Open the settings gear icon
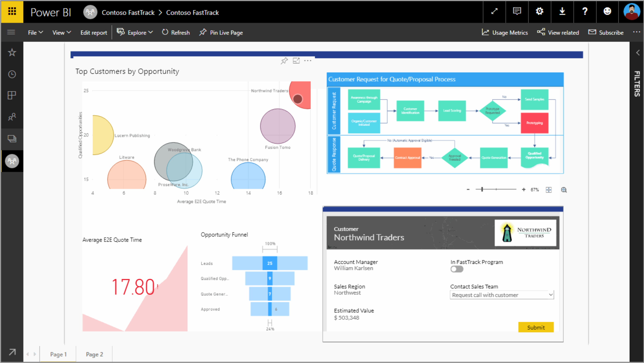Viewport: 644px width, 363px height. (x=539, y=12)
